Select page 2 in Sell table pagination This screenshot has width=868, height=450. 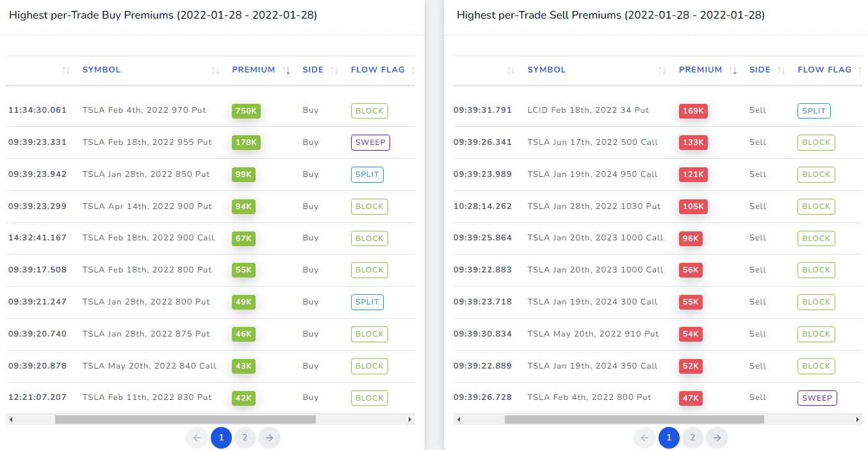[x=692, y=438]
